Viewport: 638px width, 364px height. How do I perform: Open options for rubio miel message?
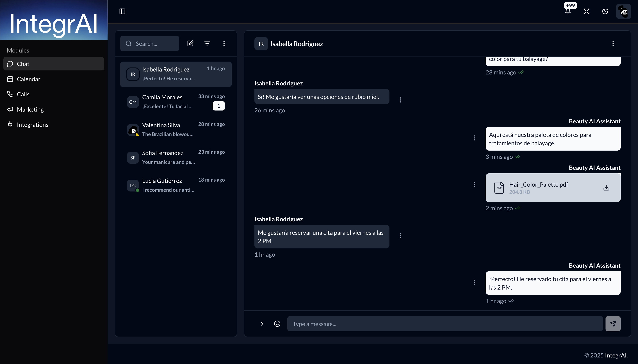(x=400, y=100)
